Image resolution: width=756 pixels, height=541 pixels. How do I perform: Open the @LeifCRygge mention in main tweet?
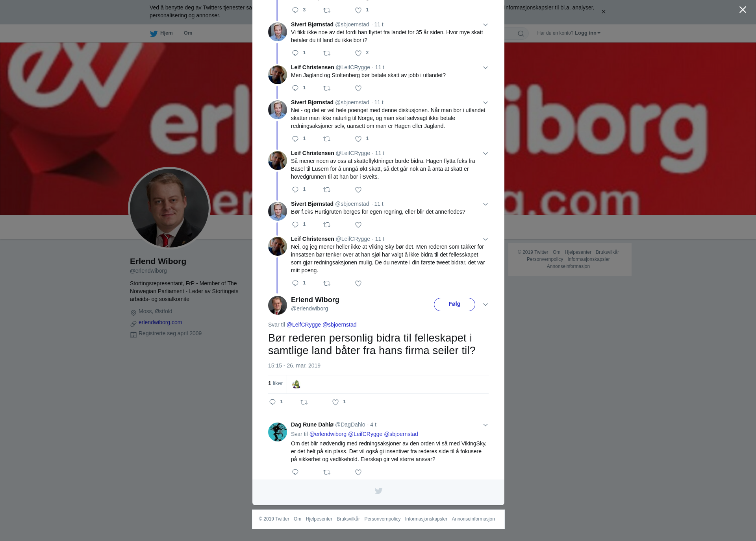tap(304, 325)
